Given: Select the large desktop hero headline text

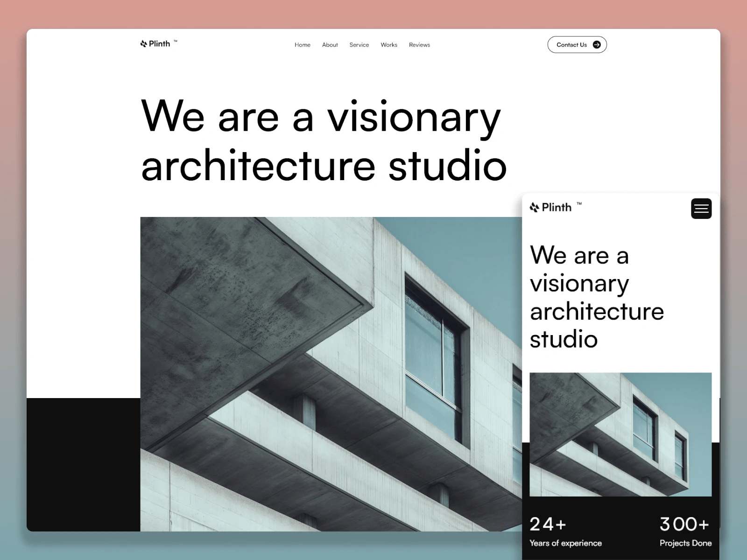Looking at the screenshot, I should 323,140.
